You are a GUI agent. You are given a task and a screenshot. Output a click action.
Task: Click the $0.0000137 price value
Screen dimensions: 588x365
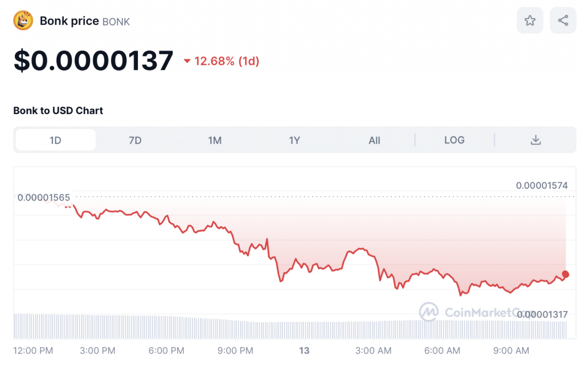93,61
